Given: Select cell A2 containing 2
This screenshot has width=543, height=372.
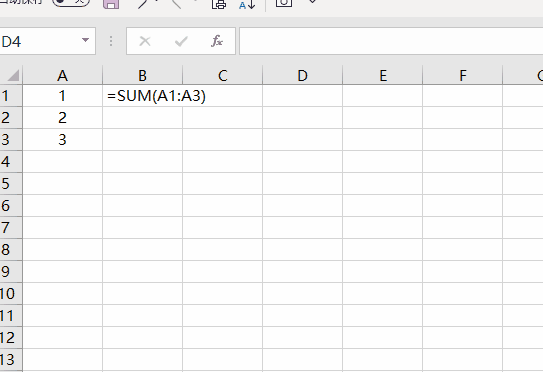Looking at the screenshot, I should (62, 118).
